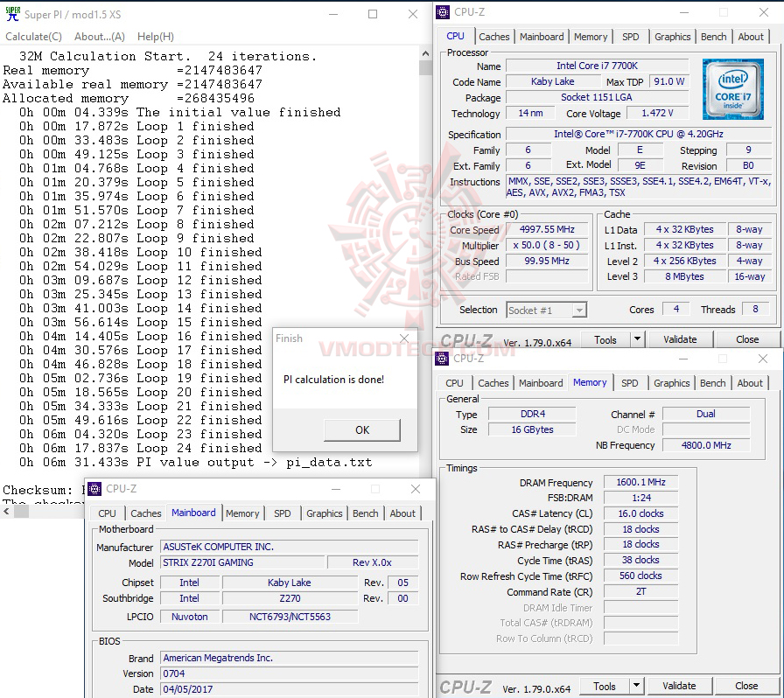Screen dimensions: 784x698
Task: Select Memory tab in Mainboard CPU-Z window
Action: (242, 513)
